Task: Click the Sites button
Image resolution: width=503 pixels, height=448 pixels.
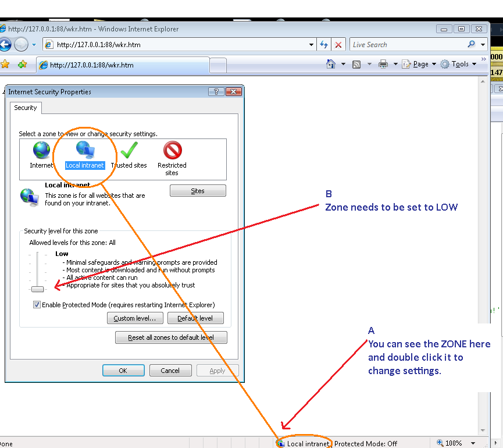Action: pyautogui.click(x=198, y=191)
